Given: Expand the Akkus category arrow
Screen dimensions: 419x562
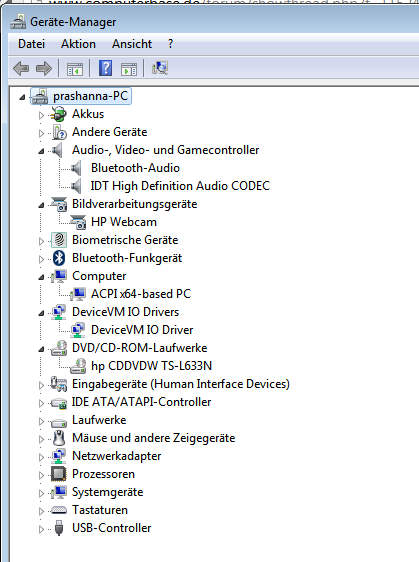Looking at the screenshot, I should [41, 115].
